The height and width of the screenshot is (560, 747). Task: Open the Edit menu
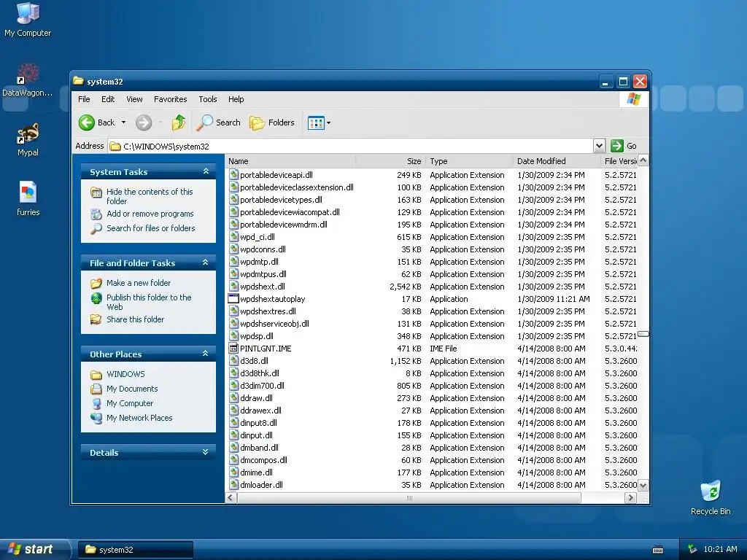[x=108, y=99]
